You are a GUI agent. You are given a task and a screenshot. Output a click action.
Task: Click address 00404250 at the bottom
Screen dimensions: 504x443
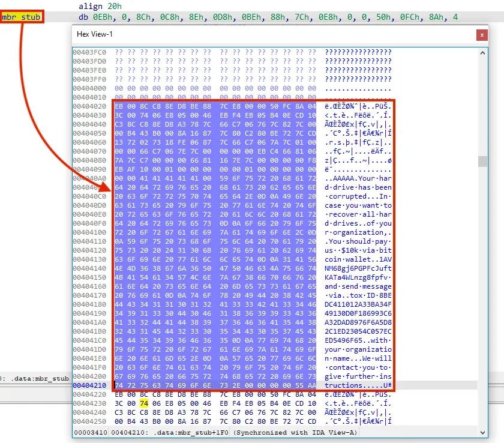(89, 421)
